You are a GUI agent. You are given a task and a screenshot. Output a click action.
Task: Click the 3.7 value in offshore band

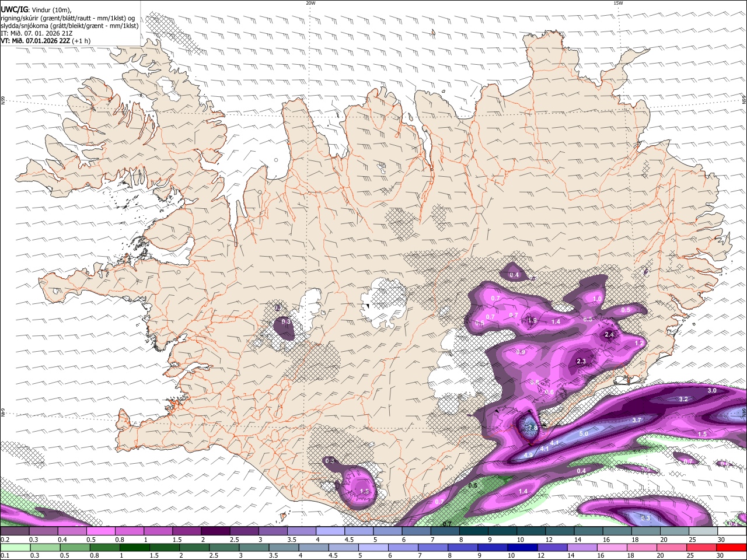637,420
